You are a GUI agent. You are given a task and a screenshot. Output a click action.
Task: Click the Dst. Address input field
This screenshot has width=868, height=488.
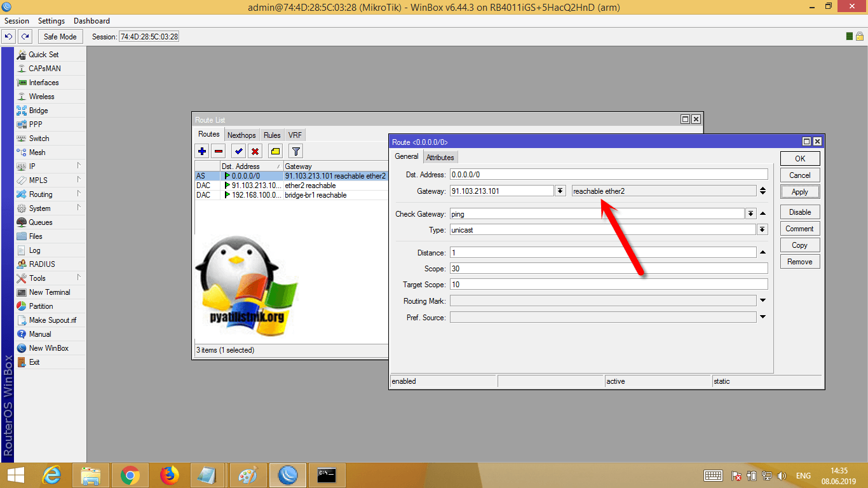coord(608,174)
